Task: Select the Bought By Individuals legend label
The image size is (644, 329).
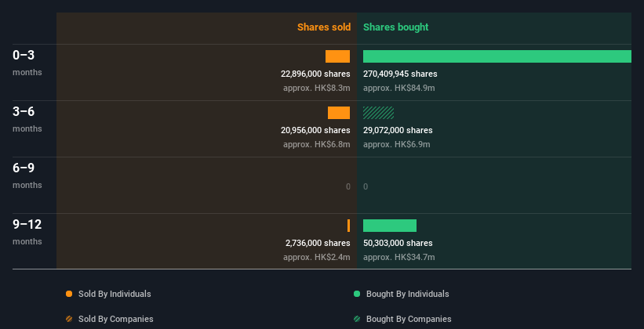Action: (407, 294)
